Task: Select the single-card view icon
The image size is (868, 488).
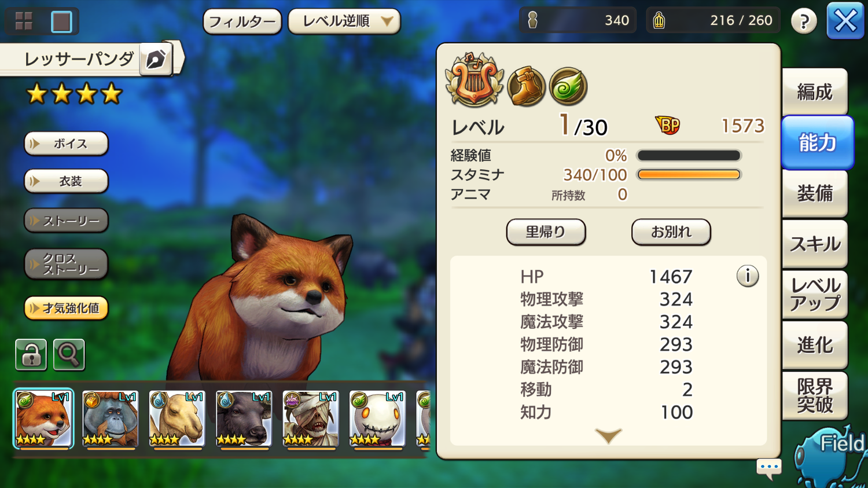Action: (x=61, y=21)
